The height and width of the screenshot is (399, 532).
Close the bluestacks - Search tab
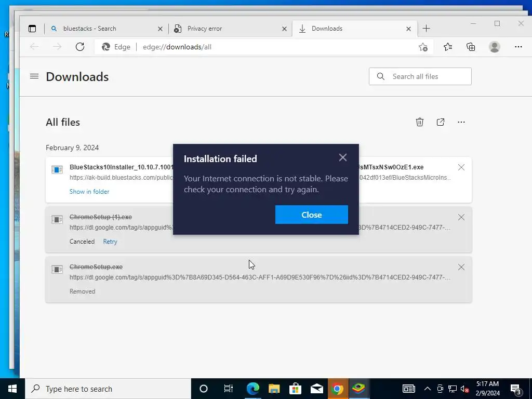pyautogui.click(x=160, y=29)
